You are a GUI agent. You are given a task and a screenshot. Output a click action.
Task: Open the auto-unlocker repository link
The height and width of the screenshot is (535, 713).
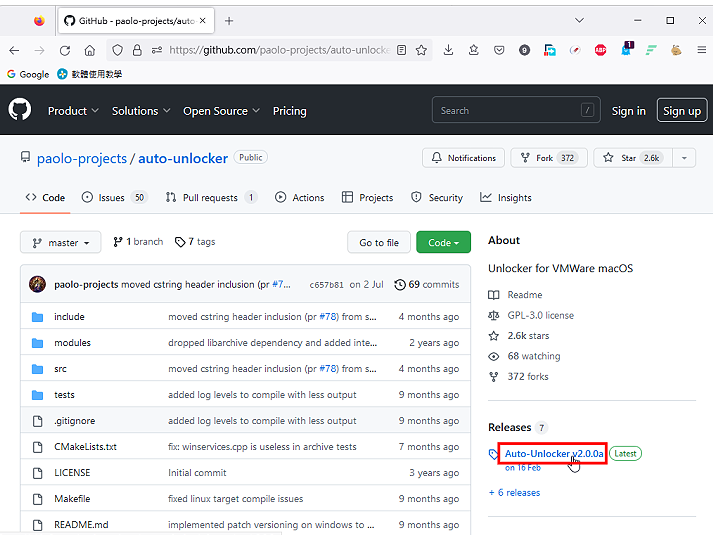coord(183,158)
